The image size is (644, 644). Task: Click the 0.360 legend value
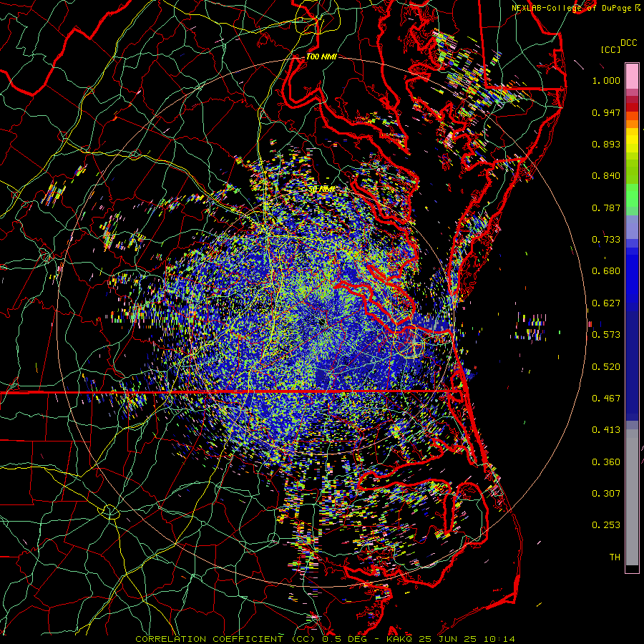606,462
